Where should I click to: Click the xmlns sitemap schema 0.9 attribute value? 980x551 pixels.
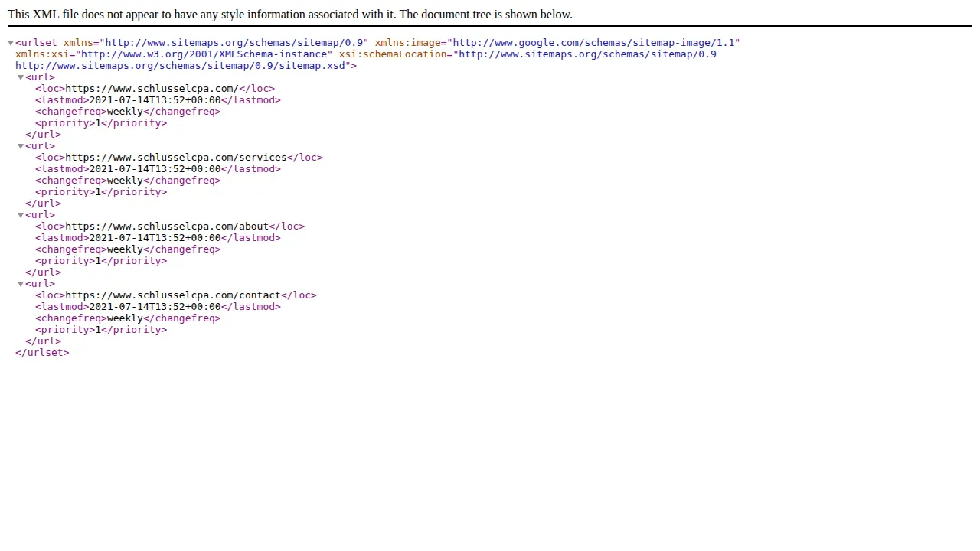(x=234, y=43)
